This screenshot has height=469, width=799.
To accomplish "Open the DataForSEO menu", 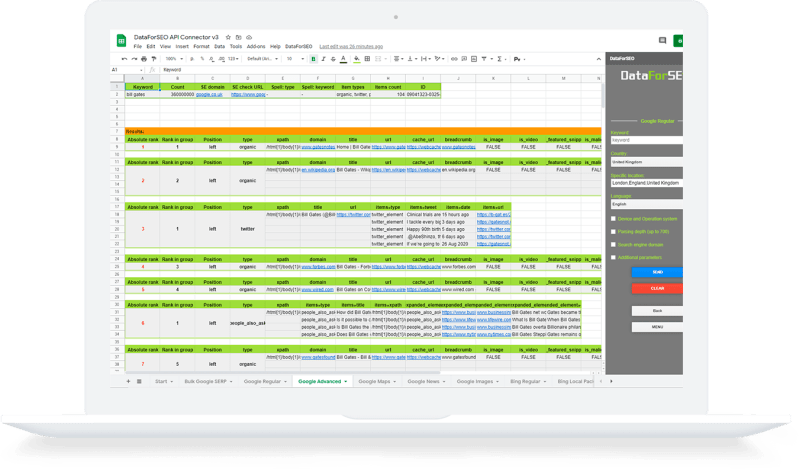I will [x=299, y=46].
